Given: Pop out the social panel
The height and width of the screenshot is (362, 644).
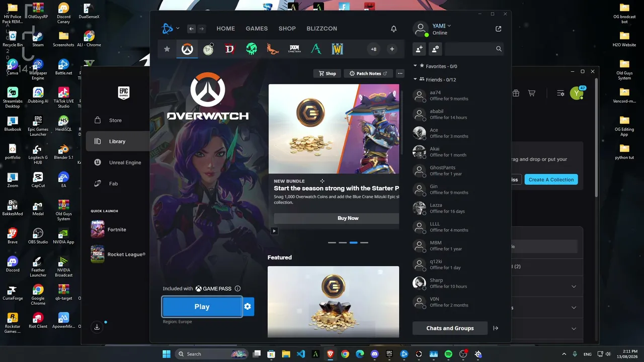Looking at the screenshot, I should click(x=498, y=29).
